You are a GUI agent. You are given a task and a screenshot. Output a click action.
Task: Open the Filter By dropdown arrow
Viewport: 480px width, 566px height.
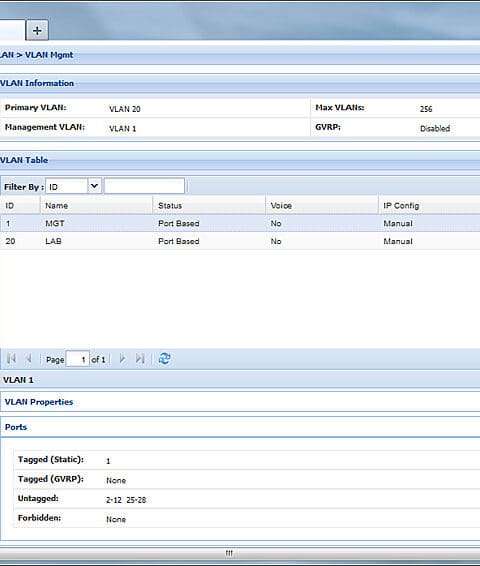95,186
